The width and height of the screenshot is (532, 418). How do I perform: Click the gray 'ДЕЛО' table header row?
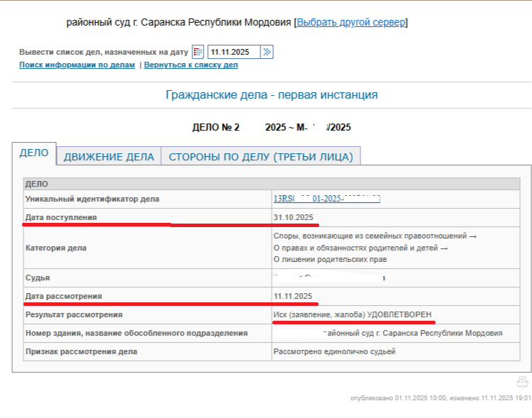(272, 184)
